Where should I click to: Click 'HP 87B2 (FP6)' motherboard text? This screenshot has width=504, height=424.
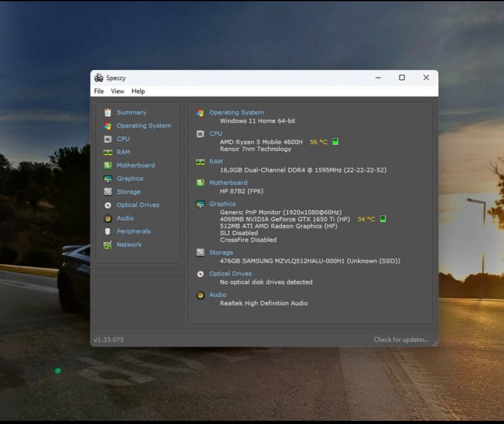[x=242, y=191]
